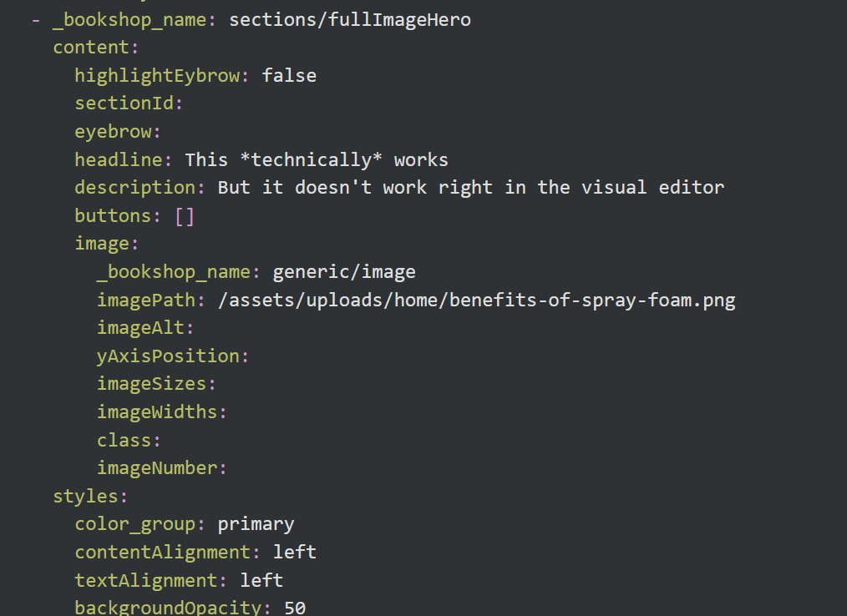Click the sectionId key
Image resolution: width=847 pixels, height=616 pixels.
(124, 104)
